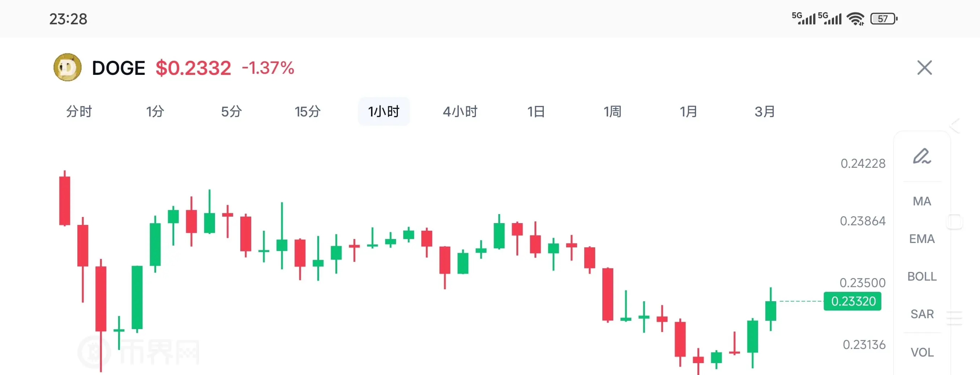Click the green 0.23320 current price label
This screenshot has width=980, height=375.
pos(852,301)
